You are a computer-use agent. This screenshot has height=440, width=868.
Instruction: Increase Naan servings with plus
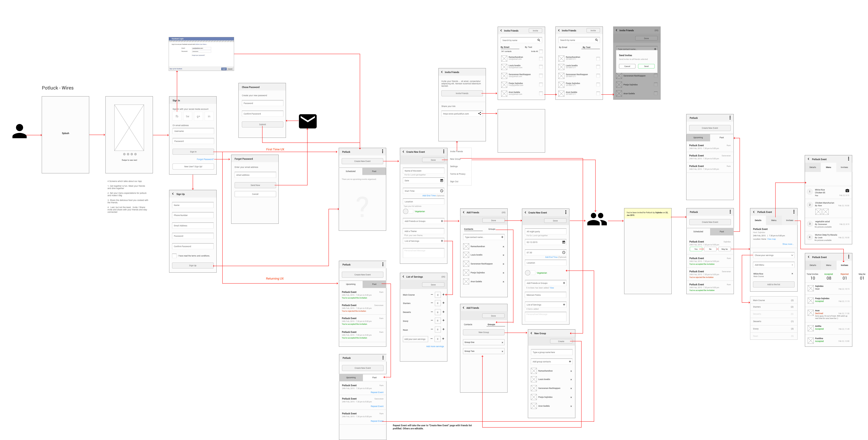tap(443, 329)
